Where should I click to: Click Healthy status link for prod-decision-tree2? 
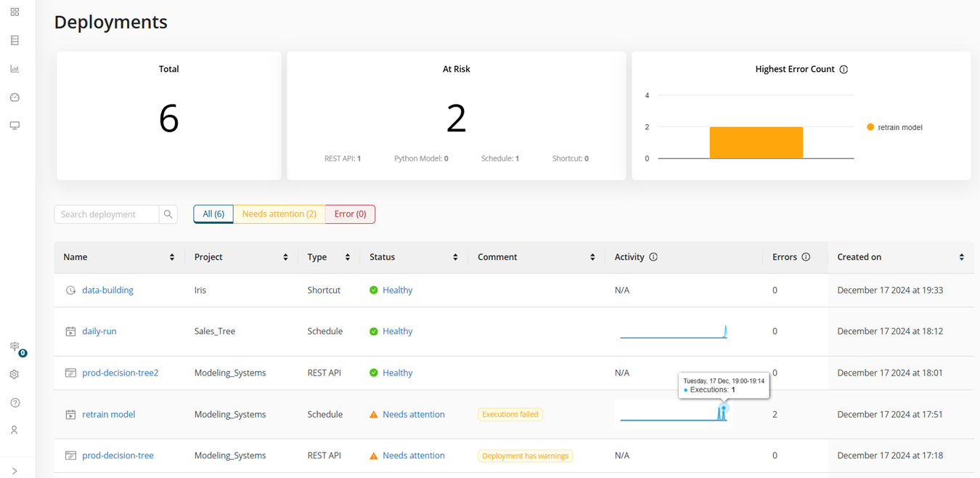[397, 373]
